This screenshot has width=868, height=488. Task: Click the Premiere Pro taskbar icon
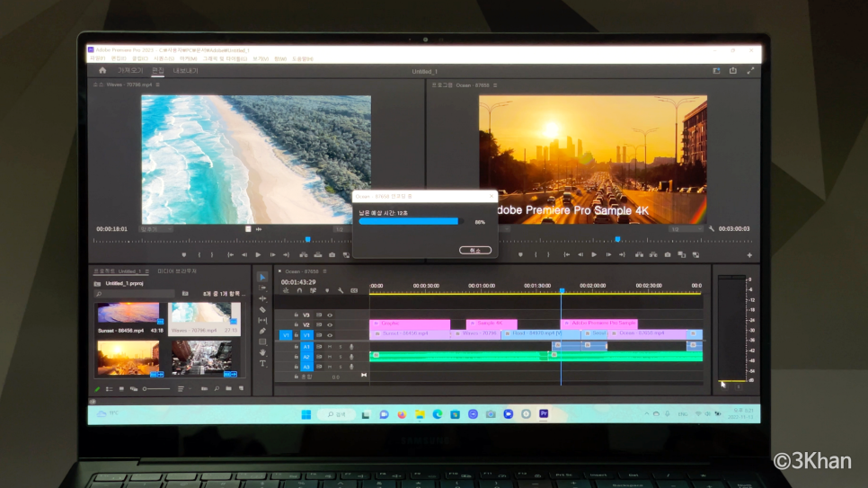[x=544, y=413]
